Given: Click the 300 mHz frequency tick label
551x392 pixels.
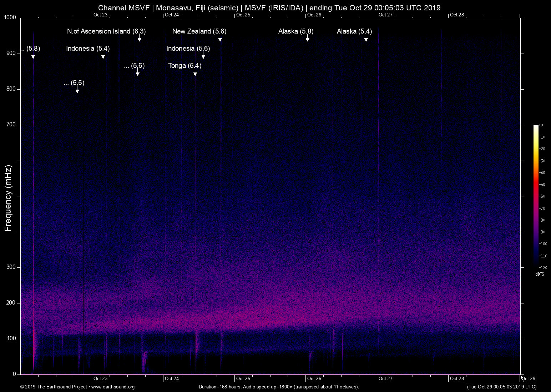Looking at the screenshot, I should point(11,267).
